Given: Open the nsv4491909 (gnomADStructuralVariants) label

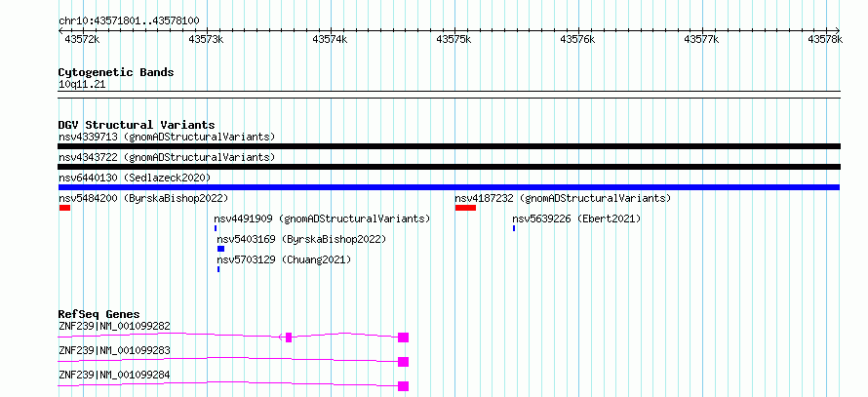Looking at the screenshot, I should [x=322, y=218].
